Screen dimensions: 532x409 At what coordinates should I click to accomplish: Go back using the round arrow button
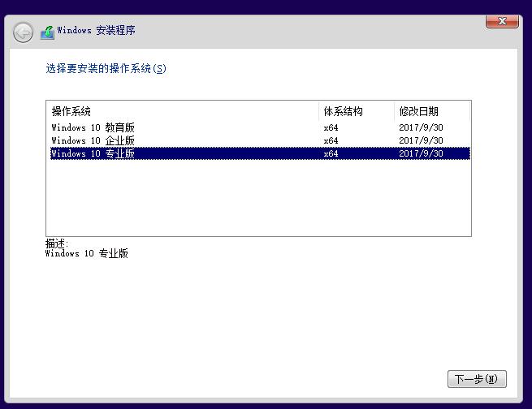click(x=23, y=33)
